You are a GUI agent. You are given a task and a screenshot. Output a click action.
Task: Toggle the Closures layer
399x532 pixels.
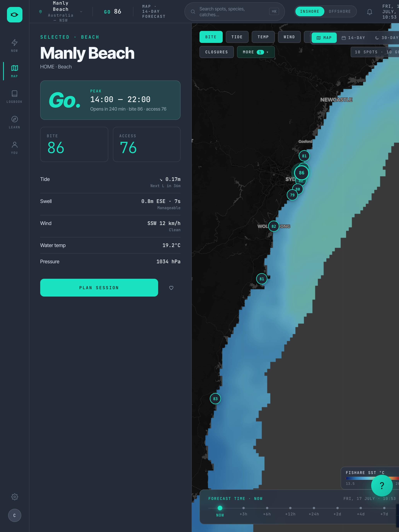pyautogui.click(x=217, y=52)
